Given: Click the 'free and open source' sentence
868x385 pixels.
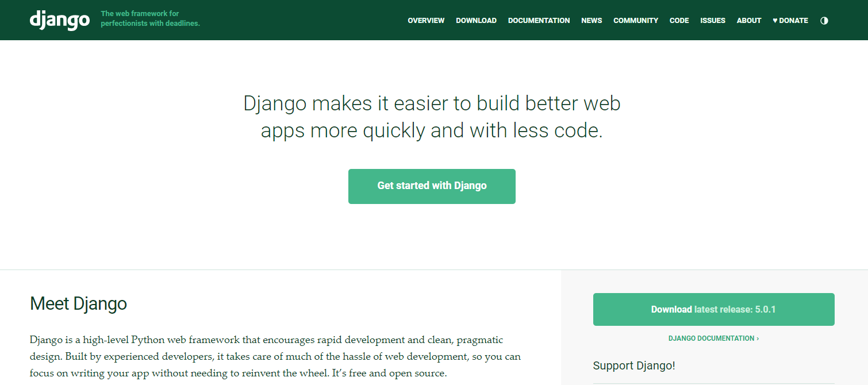Looking at the screenshot, I should [x=390, y=374].
